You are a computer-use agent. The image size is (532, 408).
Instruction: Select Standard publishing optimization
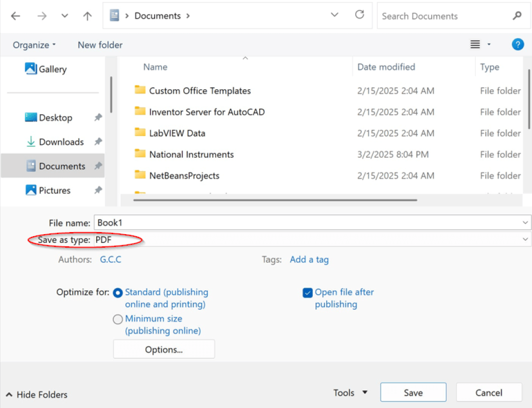(x=118, y=292)
